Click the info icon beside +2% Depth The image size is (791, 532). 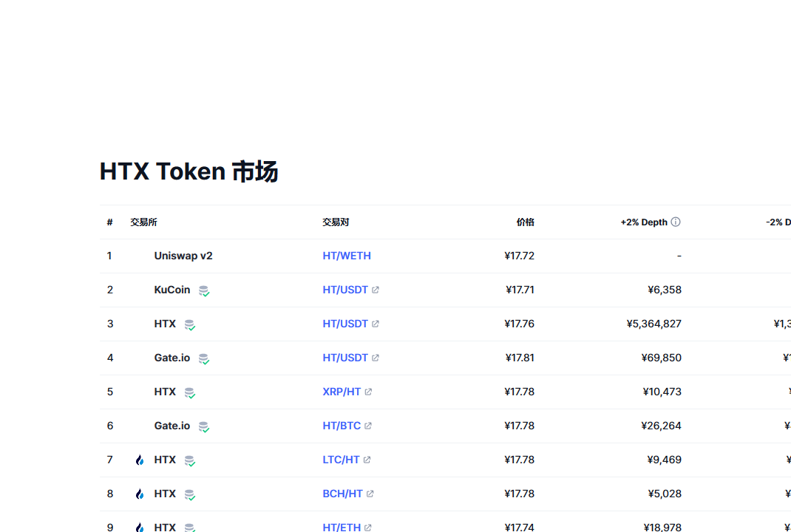coord(676,222)
